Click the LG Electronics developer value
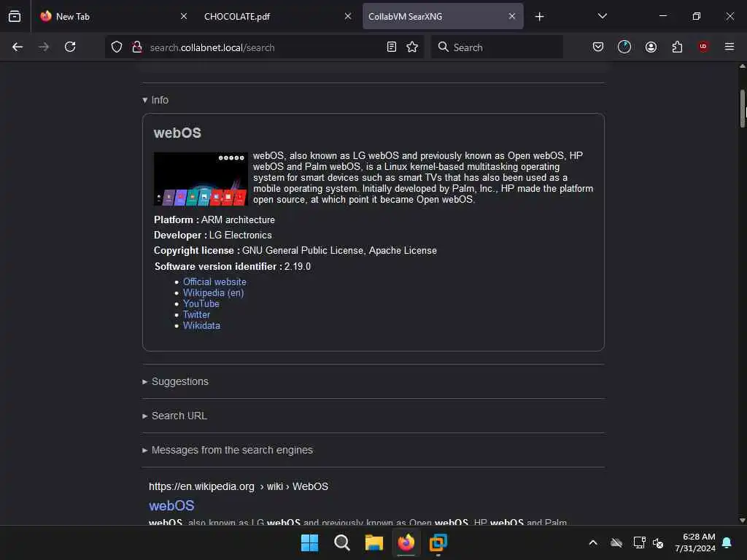The image size is (747, 560). [x=240, y=236]
